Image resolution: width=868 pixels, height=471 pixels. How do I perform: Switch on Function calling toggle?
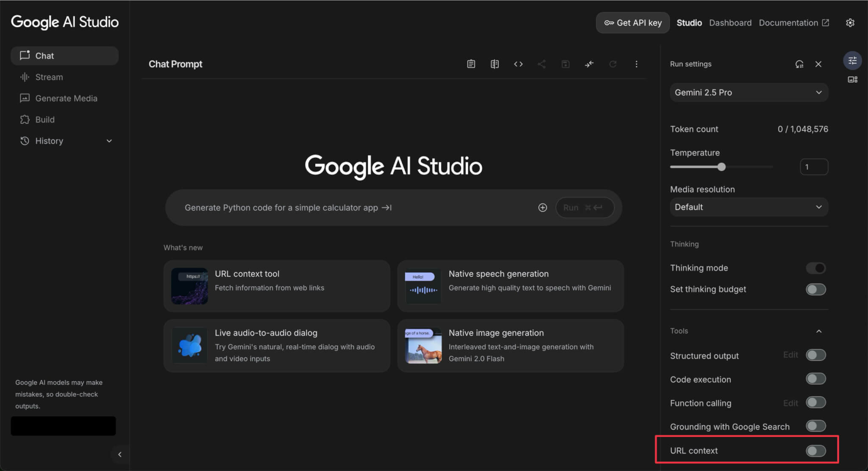816,403
